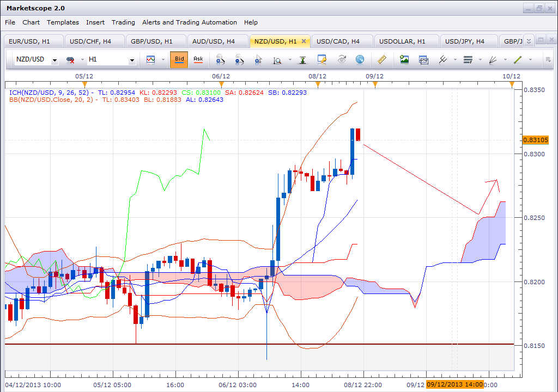The height and width of the screenshot is (392, 558).
Task: Click the chart type icon
Action: click(150, 59)
